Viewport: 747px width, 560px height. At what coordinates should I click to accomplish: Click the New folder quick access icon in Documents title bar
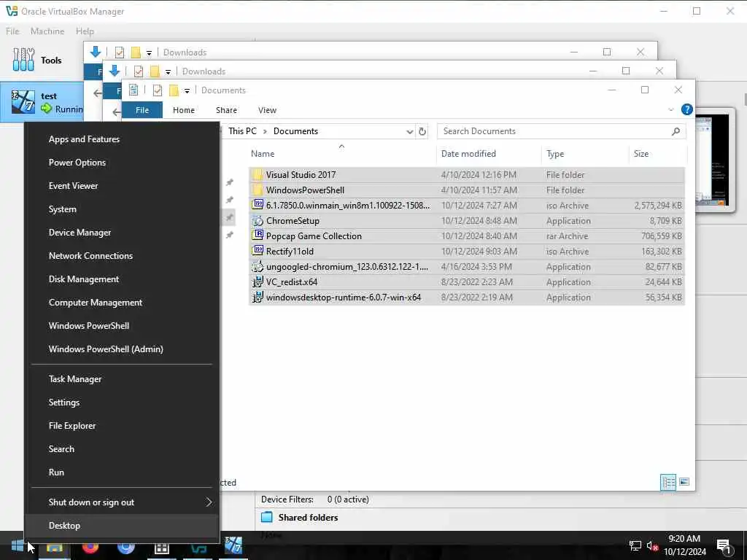pos(174,90)
